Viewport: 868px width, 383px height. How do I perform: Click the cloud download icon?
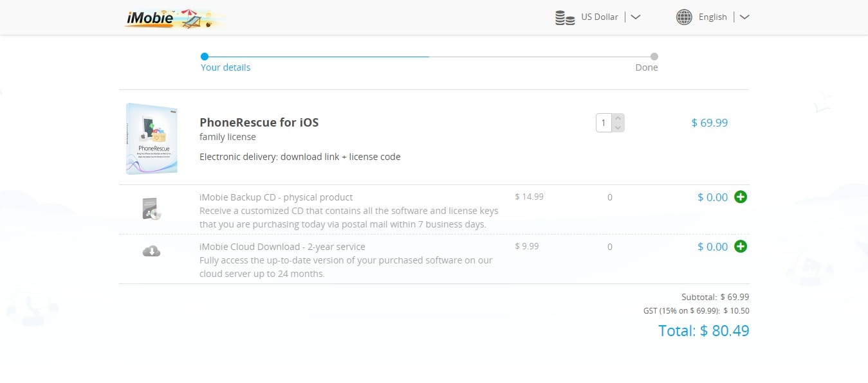151,251
